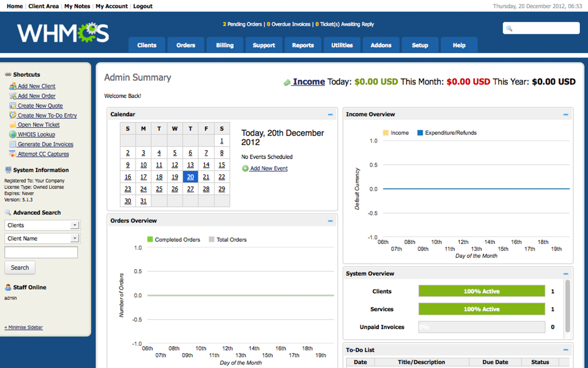Click the WHOIS Lookup globe icon

pos(13,135)
